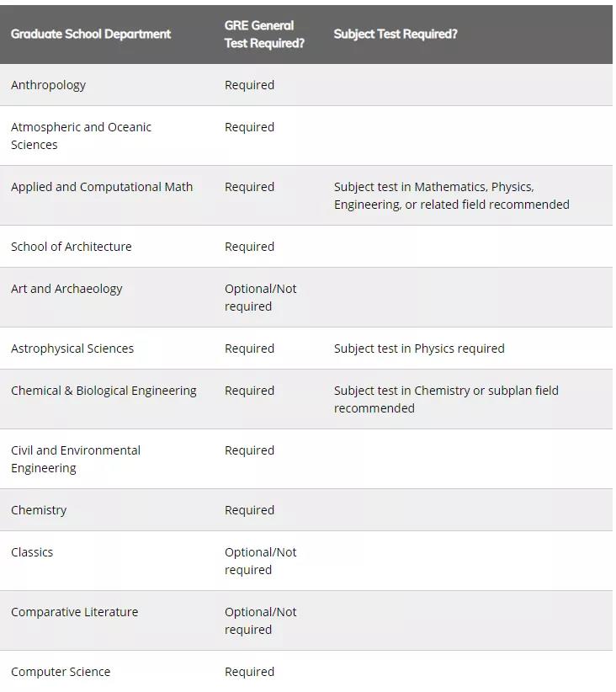Click the Comparative Literature department name
Screen dimensions: 616x692
[x=74, y=612]
